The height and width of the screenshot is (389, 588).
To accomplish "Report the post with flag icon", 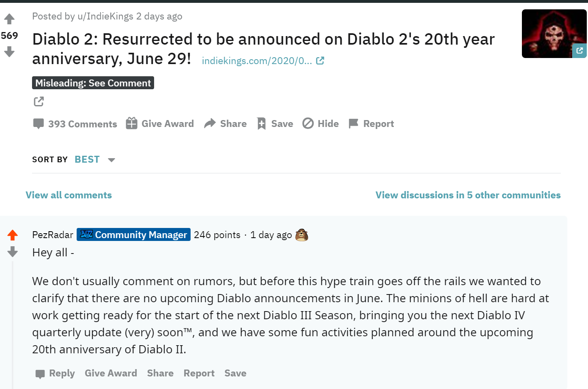I will point(371,123).
